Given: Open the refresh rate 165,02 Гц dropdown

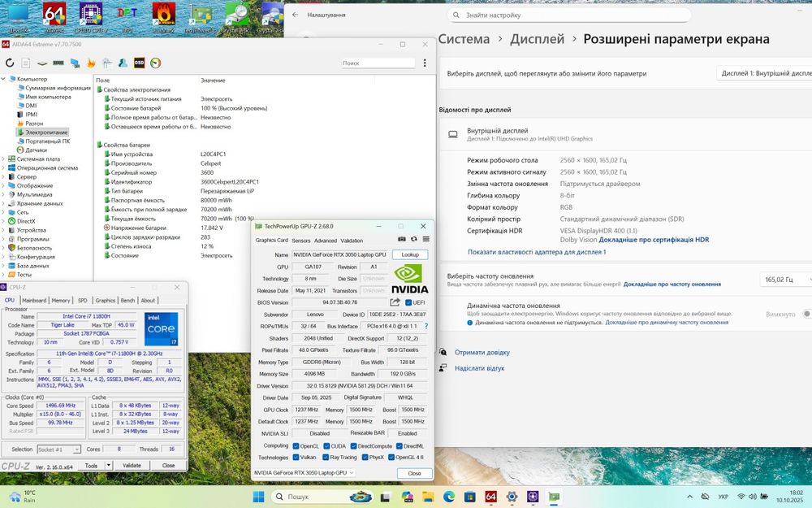Looking at the screenshot, I should click(x=785, y=280).
